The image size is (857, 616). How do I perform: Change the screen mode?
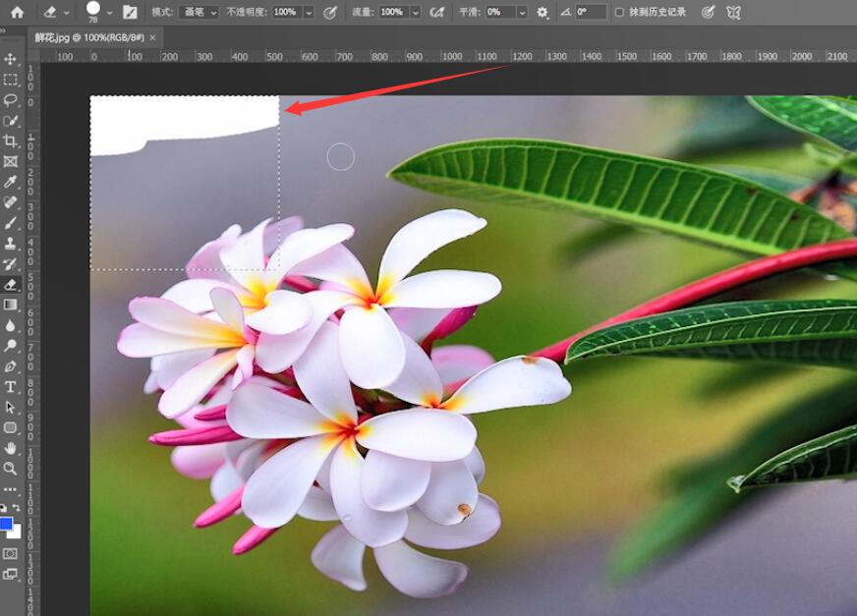click(11, 574)
